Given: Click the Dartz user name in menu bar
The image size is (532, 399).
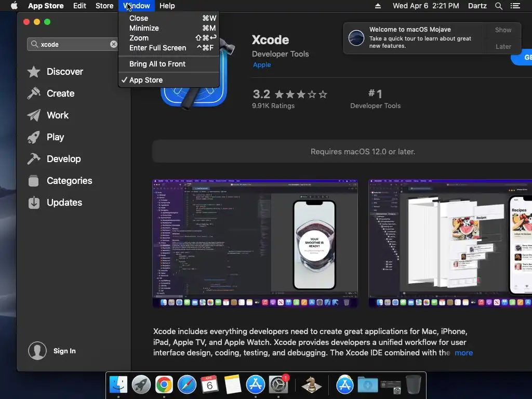Looking at the screenshot, I should [x=477, y=6].
